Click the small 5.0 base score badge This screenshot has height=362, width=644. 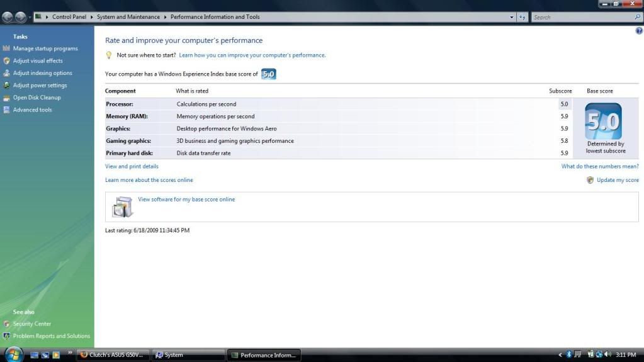[269, 74]
